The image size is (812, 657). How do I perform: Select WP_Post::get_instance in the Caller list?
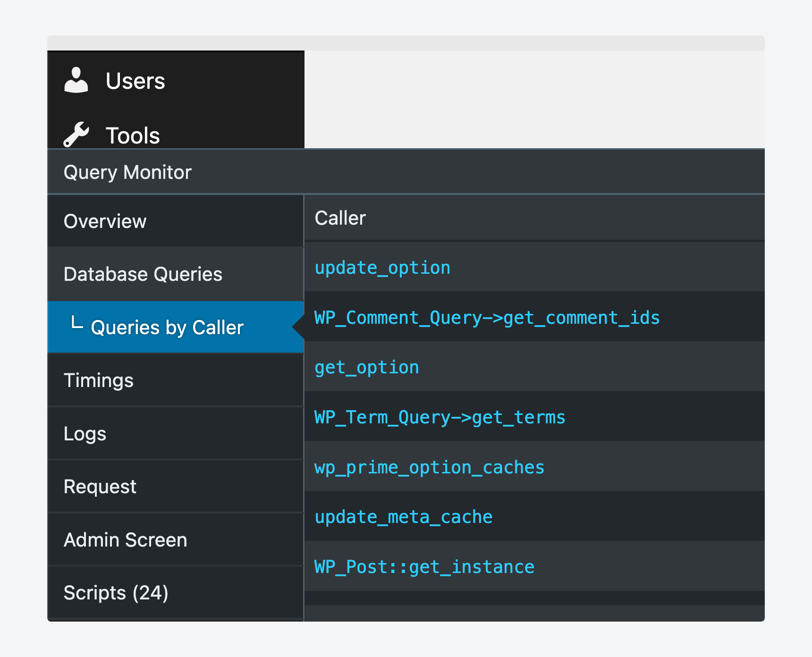coord(424,566)
